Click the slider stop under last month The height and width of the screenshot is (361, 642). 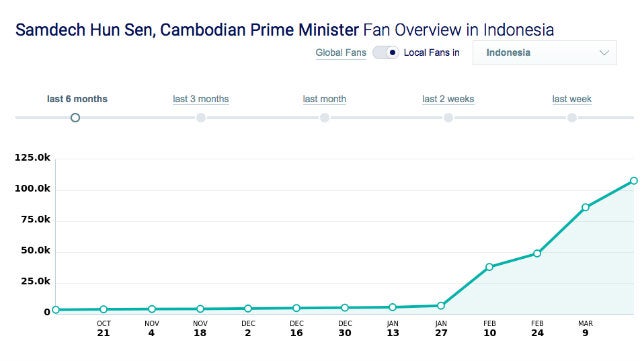[324, 118]
